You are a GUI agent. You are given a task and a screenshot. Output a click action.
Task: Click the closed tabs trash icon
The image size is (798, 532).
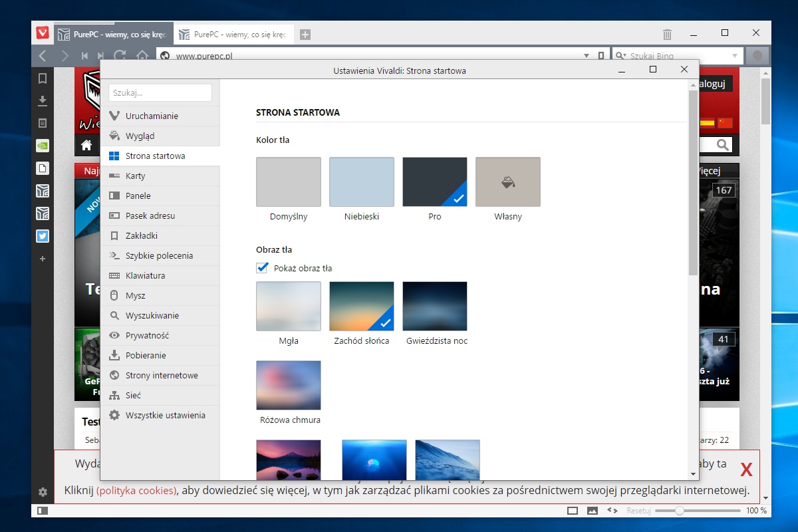(667, 34)
